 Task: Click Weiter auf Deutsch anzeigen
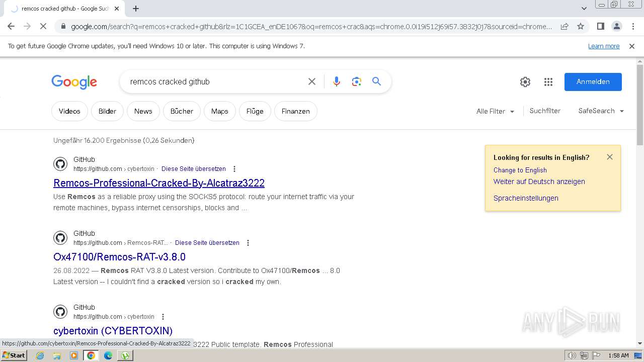pos(539,182)
